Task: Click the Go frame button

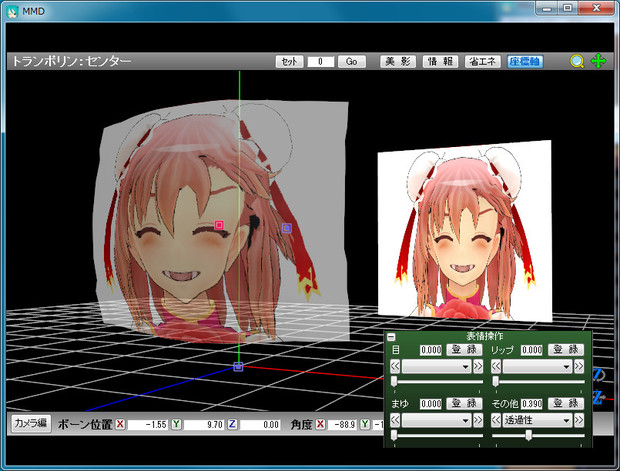Action: click(x=352, y=61)
